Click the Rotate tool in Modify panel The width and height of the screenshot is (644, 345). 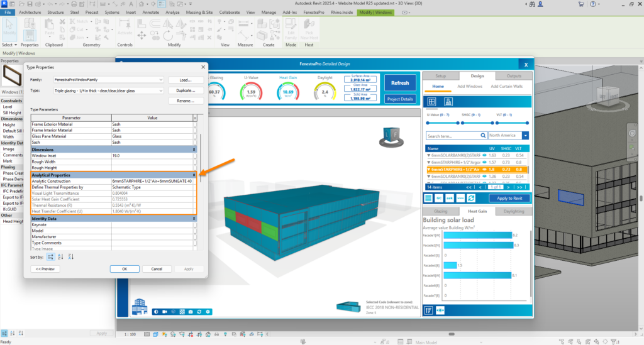pos(168,36)
